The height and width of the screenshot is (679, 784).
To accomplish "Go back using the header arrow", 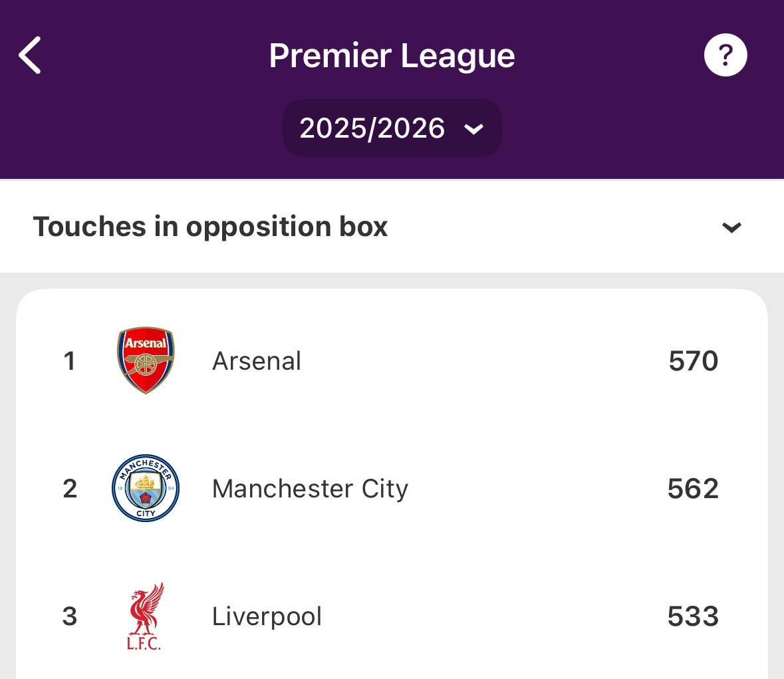I will point(30,55).
